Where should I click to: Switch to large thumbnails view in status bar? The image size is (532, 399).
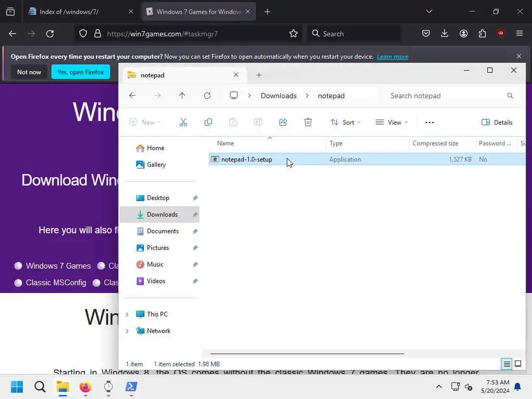coord(518,364)
